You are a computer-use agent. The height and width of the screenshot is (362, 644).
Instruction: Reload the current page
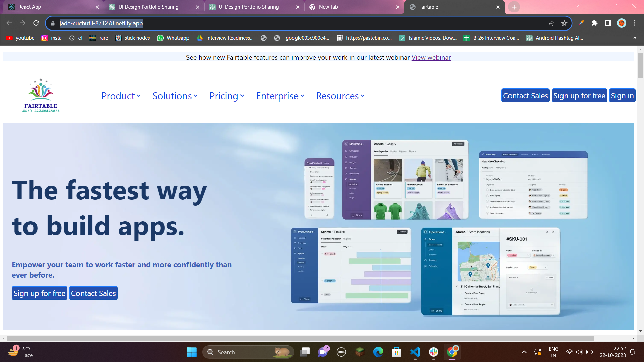36,23
